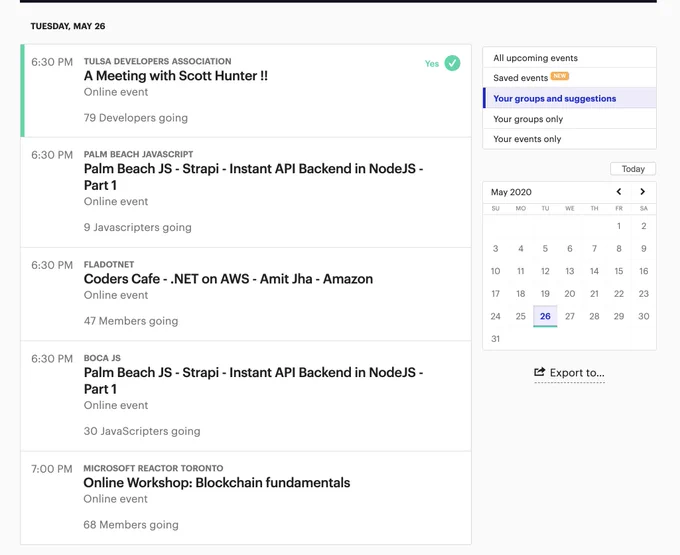Click 30 JavaScripters going text

point(142,431)
